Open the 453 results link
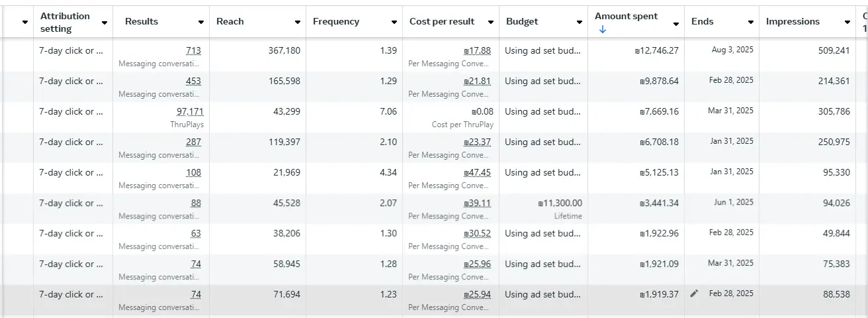The width and height of the screenshot is (868, 318). click(x=193, y=81)
